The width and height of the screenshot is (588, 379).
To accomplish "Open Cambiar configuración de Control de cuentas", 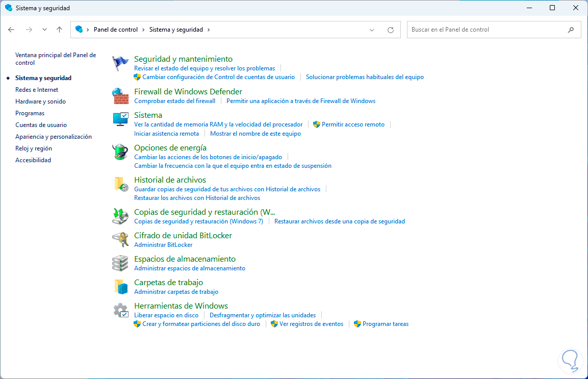I will coord(218,77).
